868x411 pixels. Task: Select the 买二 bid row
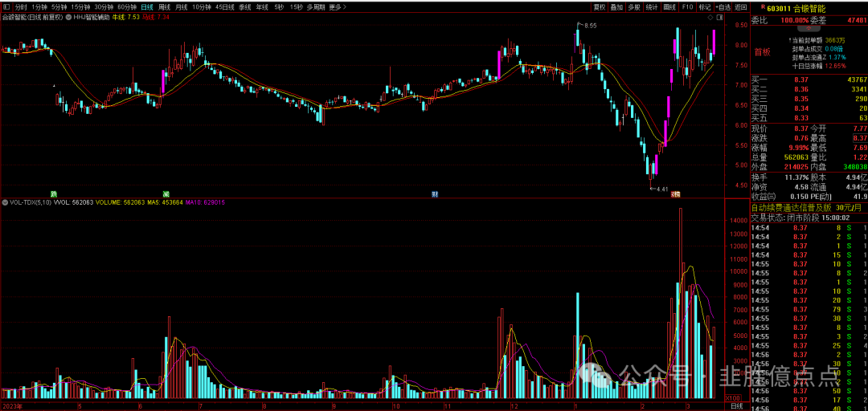(x=809, y=89)
